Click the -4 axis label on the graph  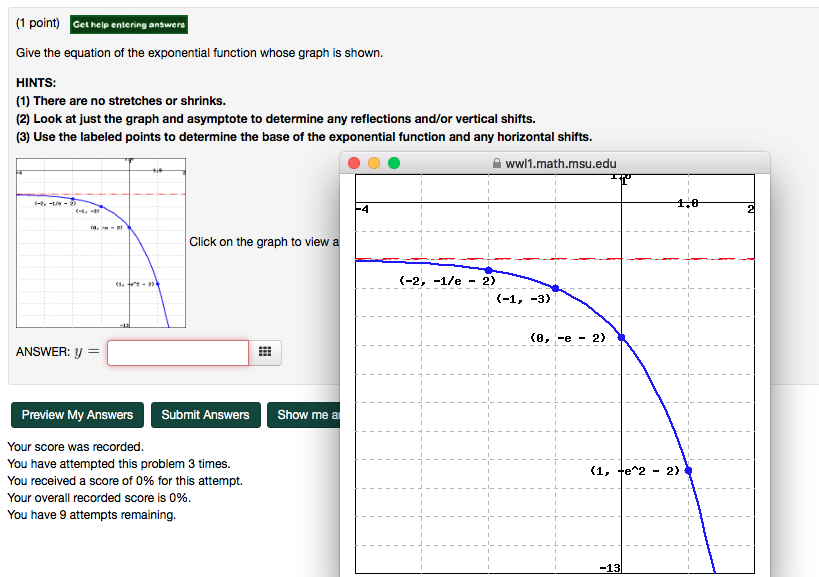(362, 209)
